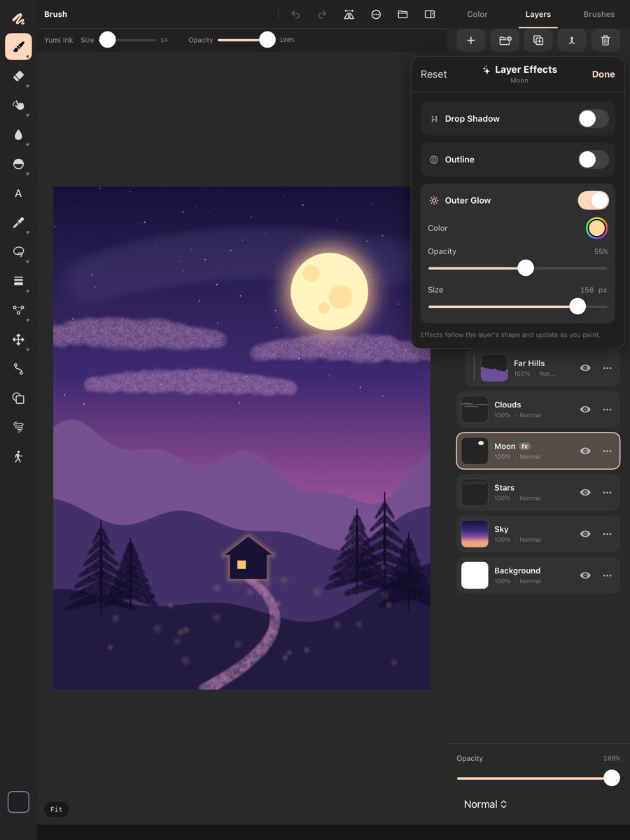Viewport: 630px width, 840px height.
Task: Hide the Background layer
Action: (585, 575)
